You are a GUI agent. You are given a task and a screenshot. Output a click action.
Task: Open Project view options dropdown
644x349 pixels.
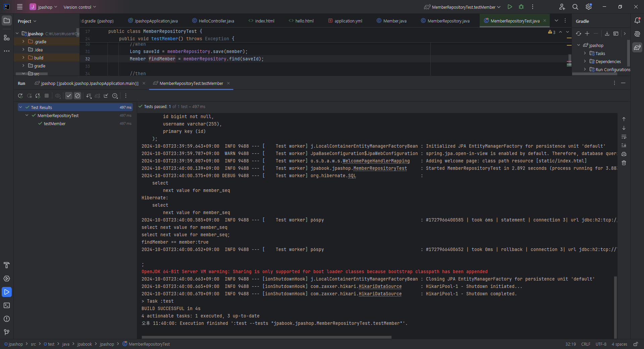(27, 21)
